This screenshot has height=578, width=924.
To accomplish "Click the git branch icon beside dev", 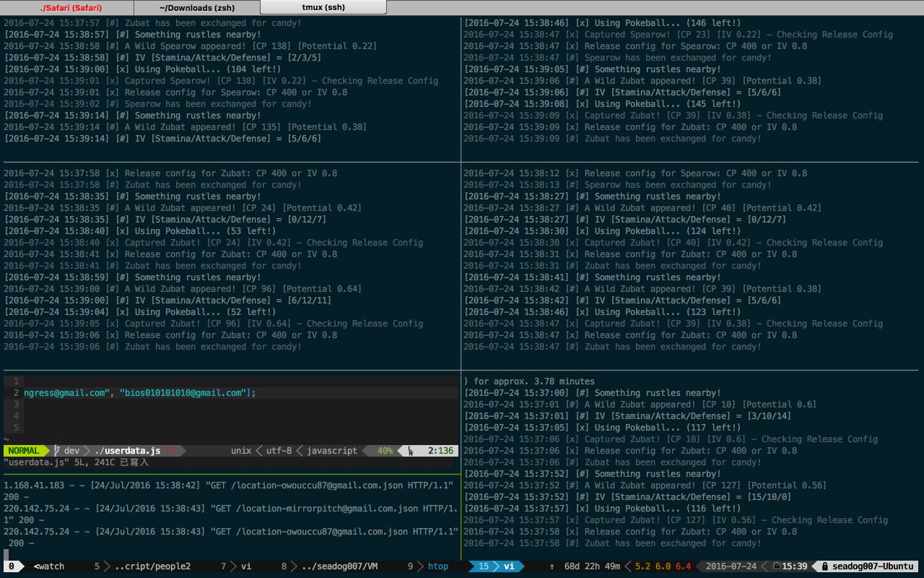I will 56,451.
